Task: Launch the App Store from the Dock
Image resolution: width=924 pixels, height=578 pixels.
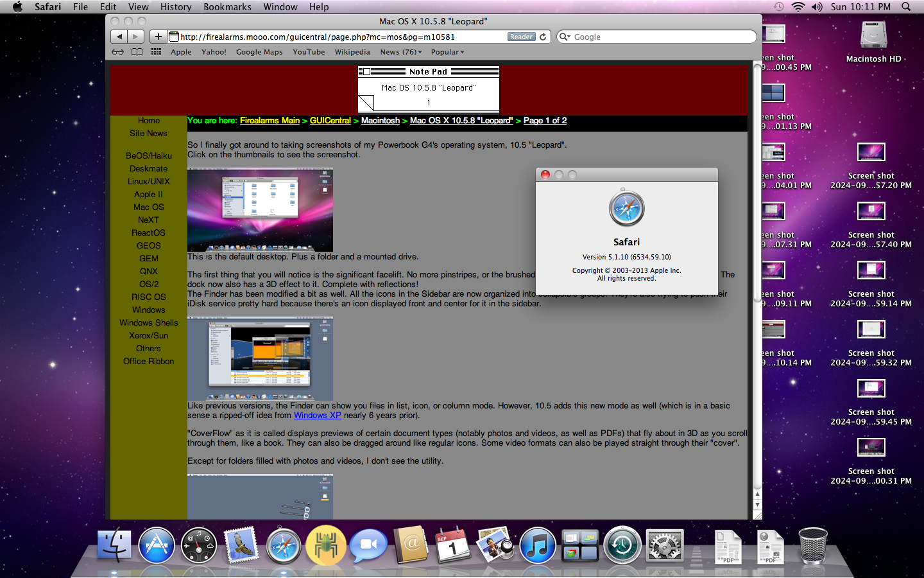Action: 157,545
